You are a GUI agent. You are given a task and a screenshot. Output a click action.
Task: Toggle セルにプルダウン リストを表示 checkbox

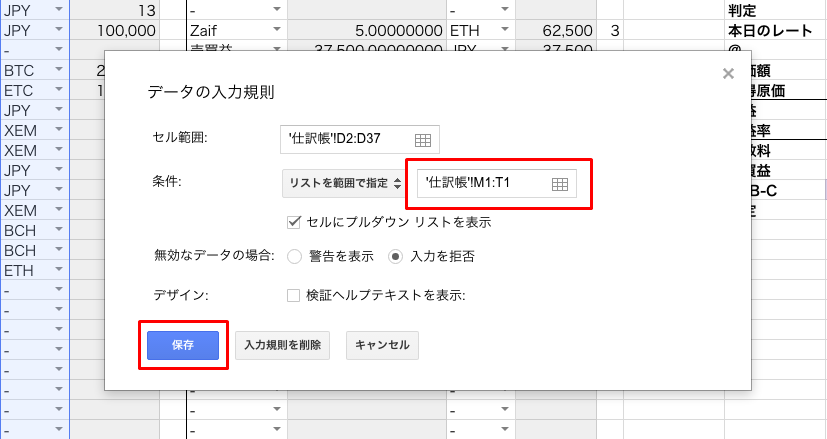294,222
